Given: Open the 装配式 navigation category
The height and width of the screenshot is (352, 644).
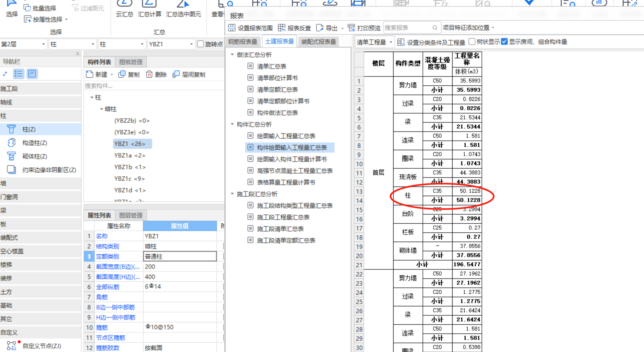Looking at the screenshot, I should pyautogui.click(x=41, y=238).
